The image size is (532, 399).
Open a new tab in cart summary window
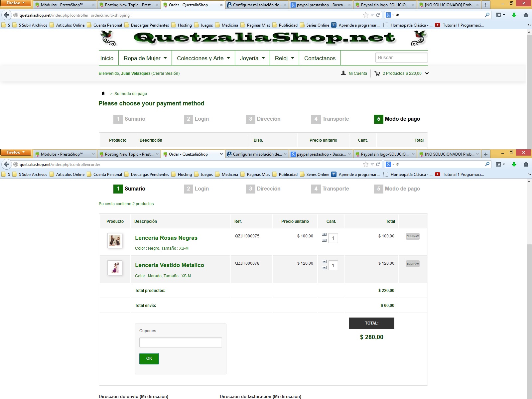tap(486, 154)
